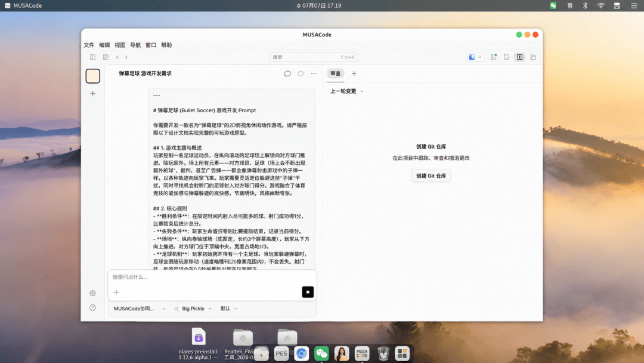Open the app grid launcher in dock

(x=402, y=353)
